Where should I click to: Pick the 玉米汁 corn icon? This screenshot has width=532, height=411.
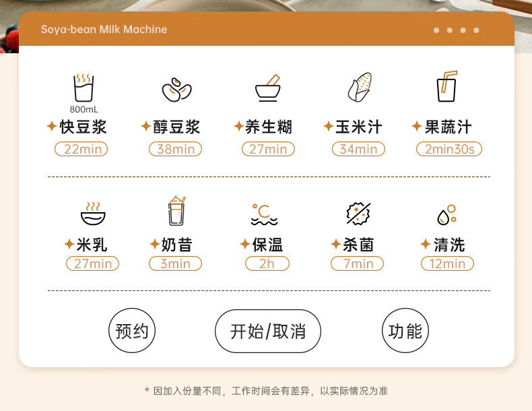(360, 87)
